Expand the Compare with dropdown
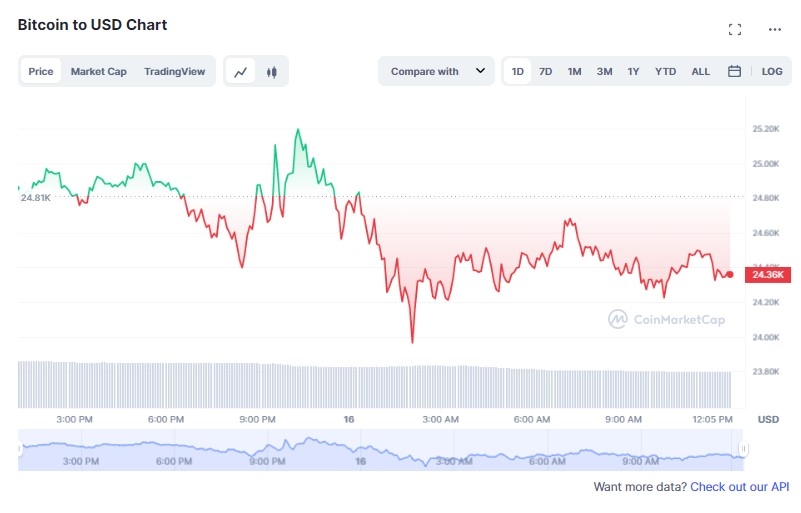Image resolution: width=801 pixels, height=513 pixels. [x=436, y=72]
